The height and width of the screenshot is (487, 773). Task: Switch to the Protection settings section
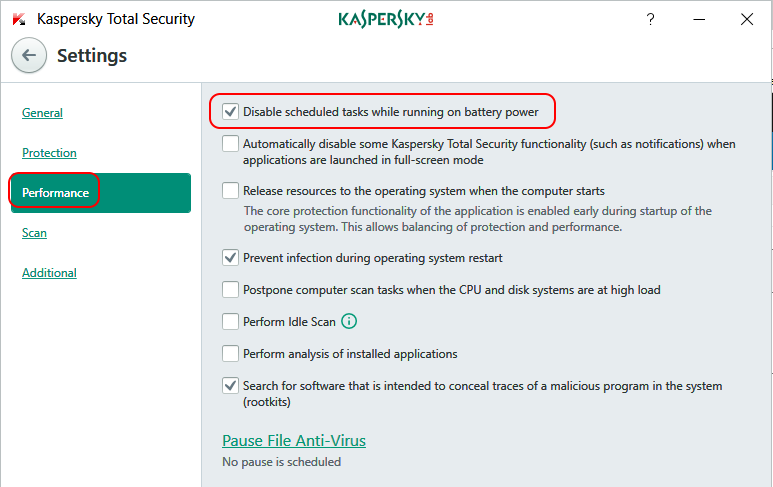[x=49, y=153]
